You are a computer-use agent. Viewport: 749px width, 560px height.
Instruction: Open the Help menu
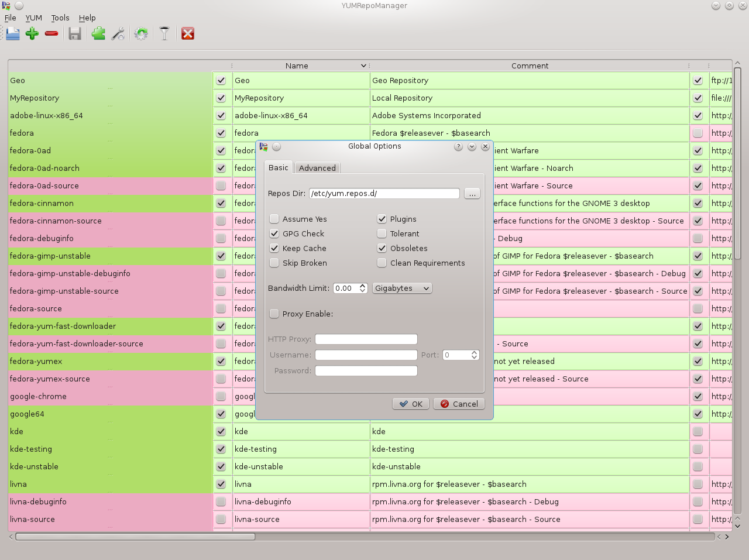[x=87, y=18]
